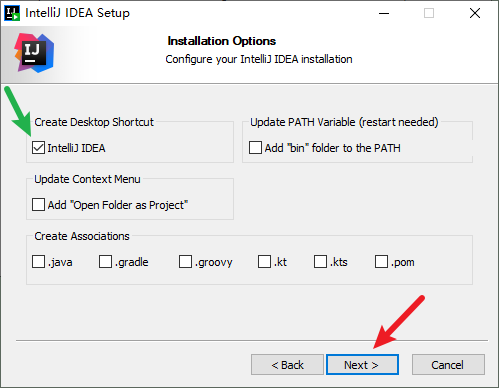Enable Add "bin" folder to the PATH
Image resolution: width=499 pixels, height=388 pixels.
point(255,148)
